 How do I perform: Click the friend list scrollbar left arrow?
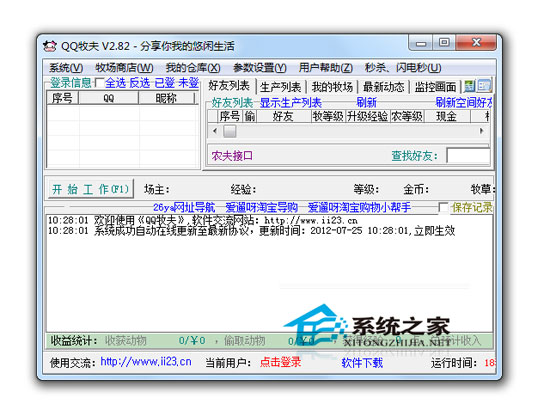[x=215, y=131]
